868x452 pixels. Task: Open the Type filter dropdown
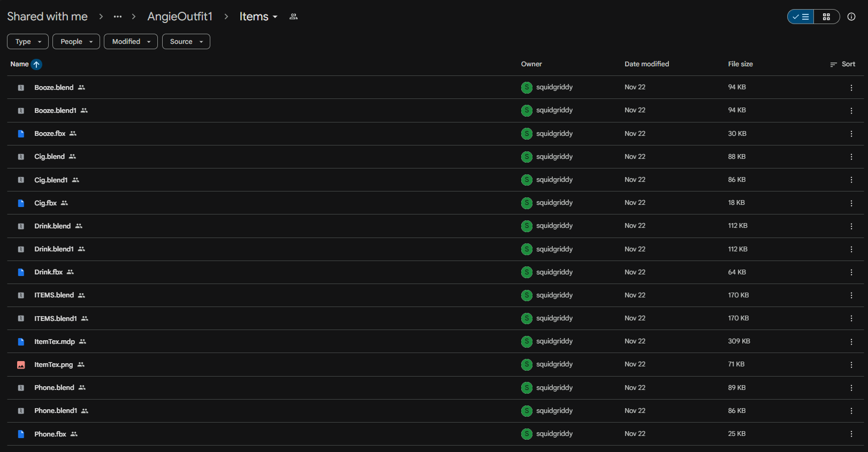pyautogui.click(x=28, y=42)
